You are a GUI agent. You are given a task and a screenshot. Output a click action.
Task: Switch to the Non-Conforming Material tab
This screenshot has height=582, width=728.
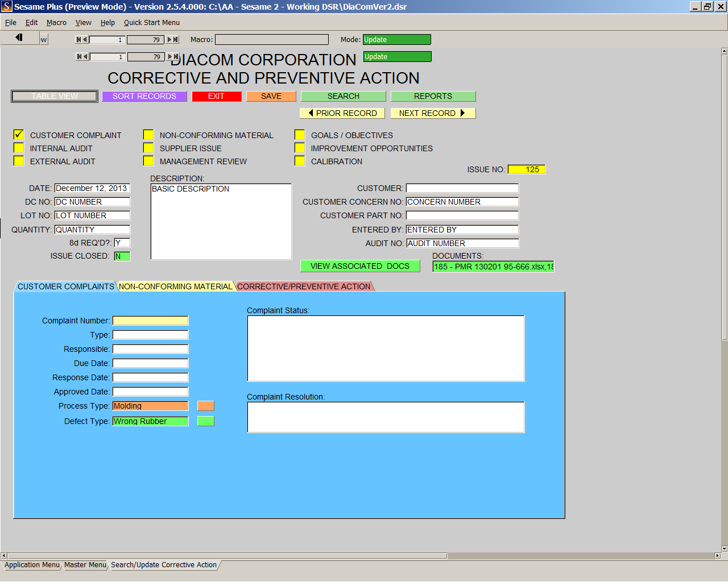175,286
